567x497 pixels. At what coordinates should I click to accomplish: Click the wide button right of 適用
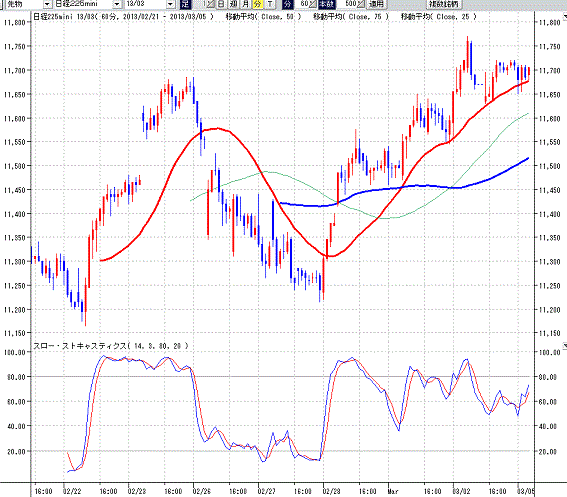click(x=443, y=4)
